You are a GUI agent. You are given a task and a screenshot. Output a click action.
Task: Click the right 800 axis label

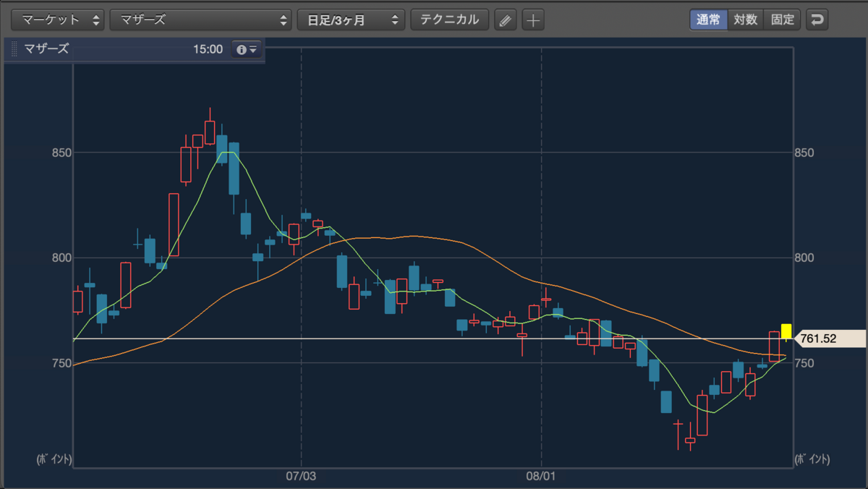coord(804,258)
